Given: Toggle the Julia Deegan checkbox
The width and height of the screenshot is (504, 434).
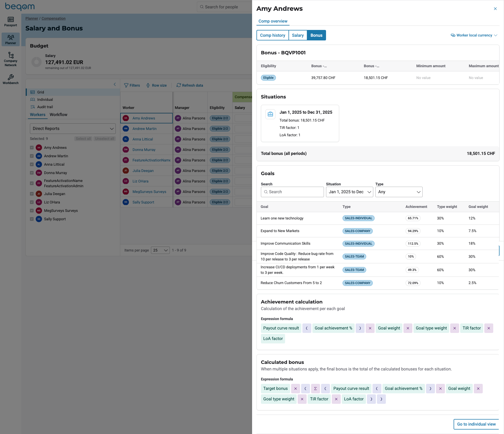Looking at the screenshot, I should click(x=32, y=194).
